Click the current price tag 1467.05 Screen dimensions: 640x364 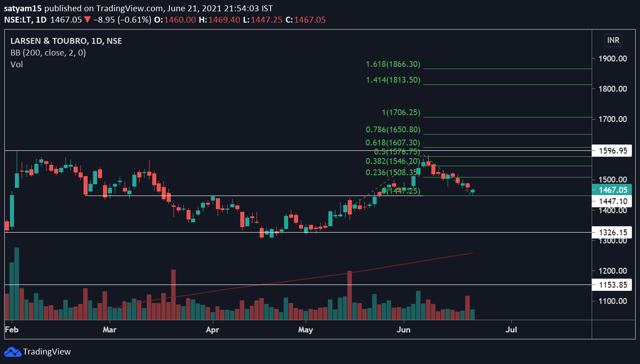coord(612,191)
